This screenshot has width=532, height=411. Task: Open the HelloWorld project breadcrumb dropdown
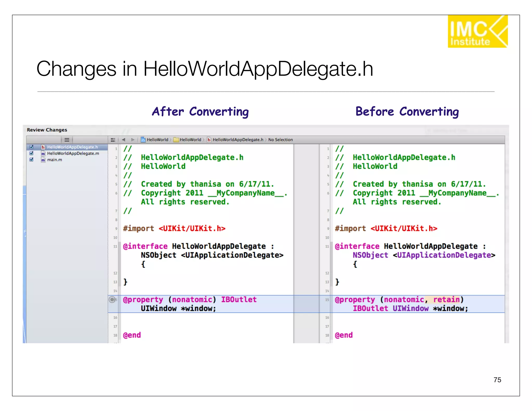coord(157,140)
